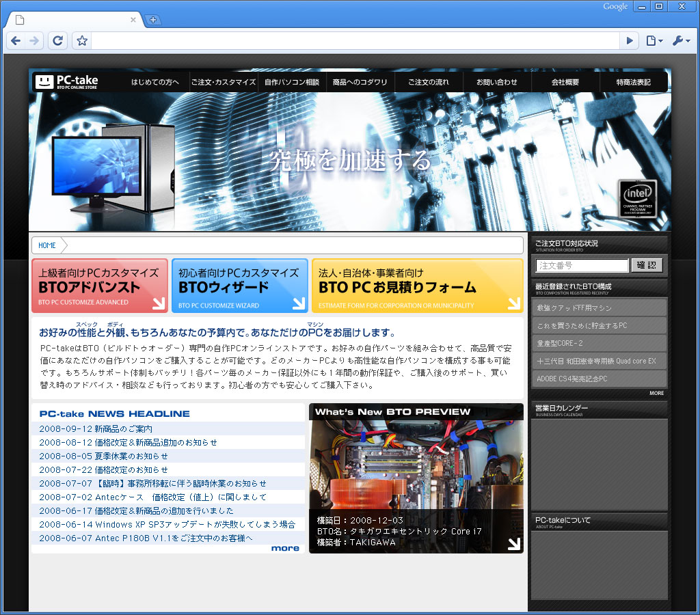
Task: Select 量産型CORE-2 in recent BTO list
Action: click(x=599, y=343)
